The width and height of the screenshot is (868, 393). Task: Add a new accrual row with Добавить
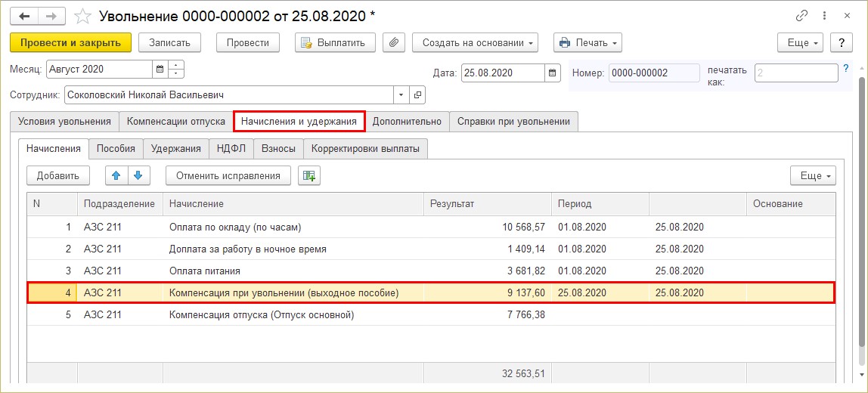(x=58, y=176)
